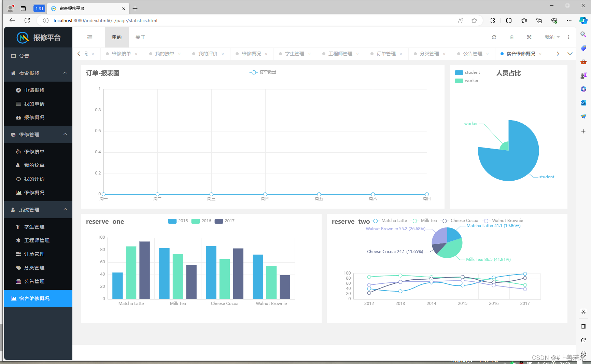Collapse the 系统管理 sidebar group
591x364 pixels.
coord(38,210)
